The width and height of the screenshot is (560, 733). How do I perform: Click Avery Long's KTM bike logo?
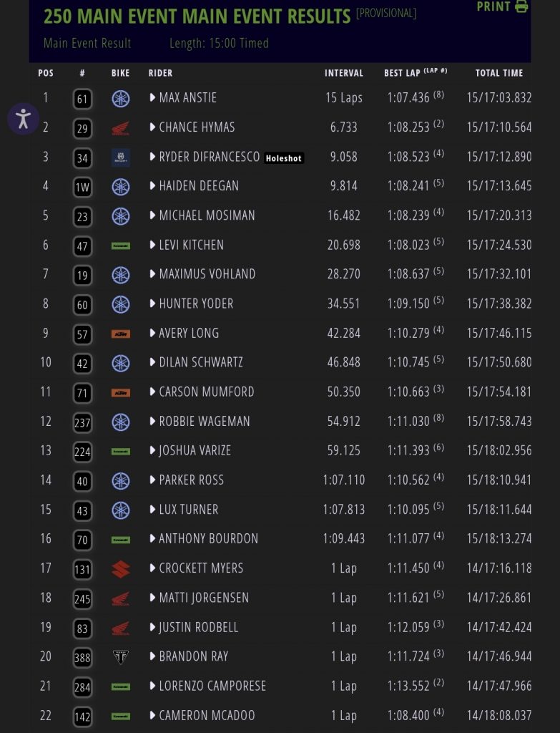pyautogui.click(x=121, y=334)
